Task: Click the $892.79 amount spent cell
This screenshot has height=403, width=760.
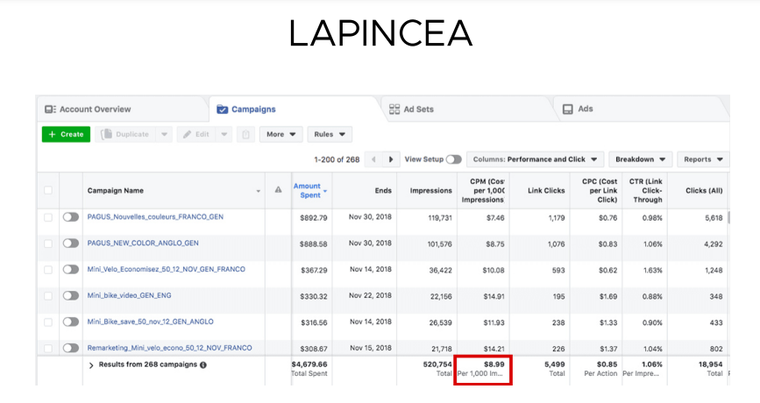Action: tap(314, 218)
